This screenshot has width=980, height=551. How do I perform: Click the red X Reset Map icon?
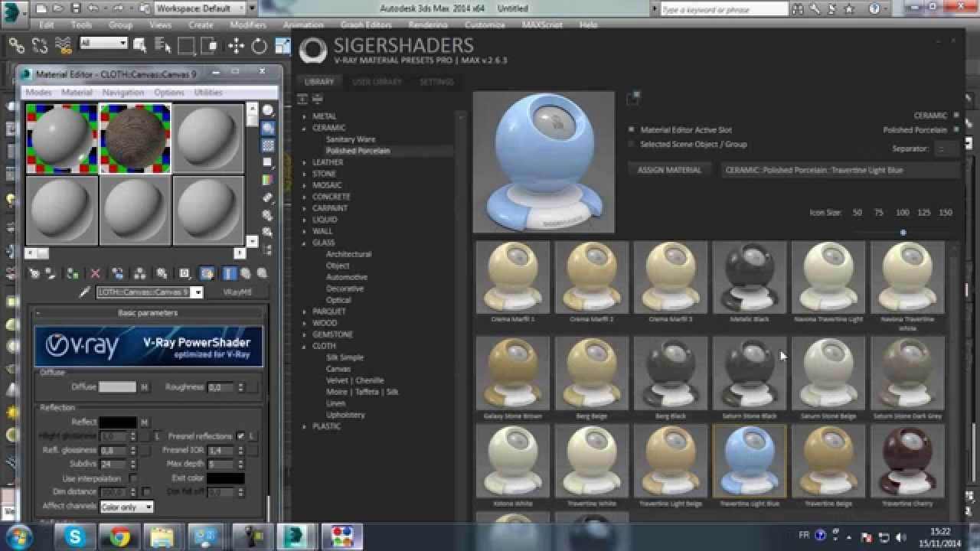pos(95,273)
